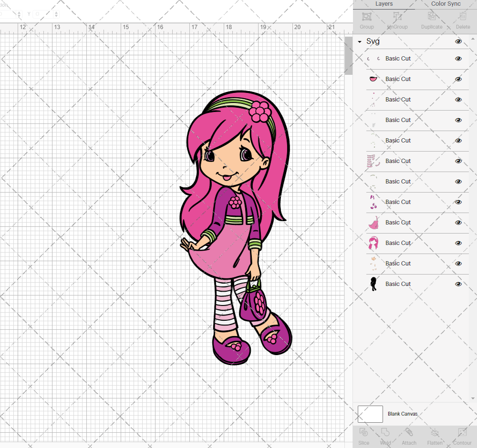The width and height of the screenshot is (477, 448).
Task: Switch to the Color Sync tab
Action: [446, 4]
